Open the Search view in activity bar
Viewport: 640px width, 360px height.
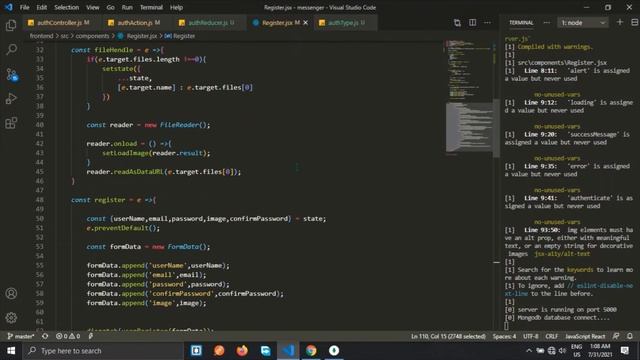click(x=11, y=50)
